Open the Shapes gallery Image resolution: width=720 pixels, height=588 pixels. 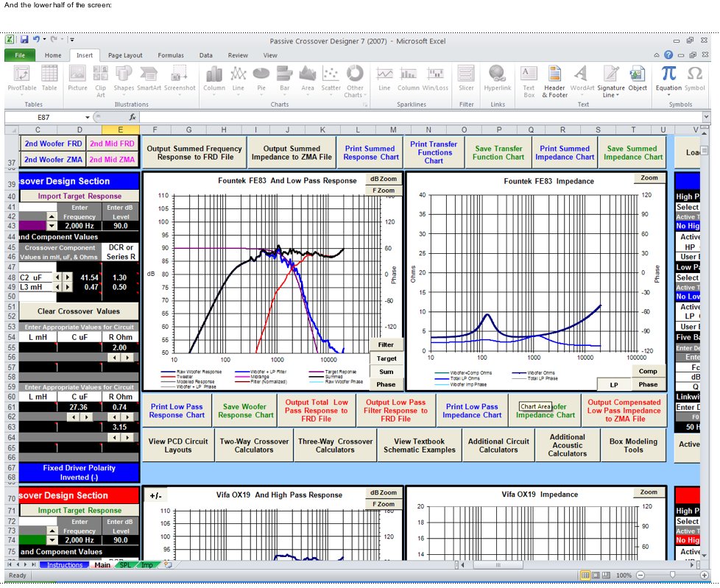tap(124, 79)
